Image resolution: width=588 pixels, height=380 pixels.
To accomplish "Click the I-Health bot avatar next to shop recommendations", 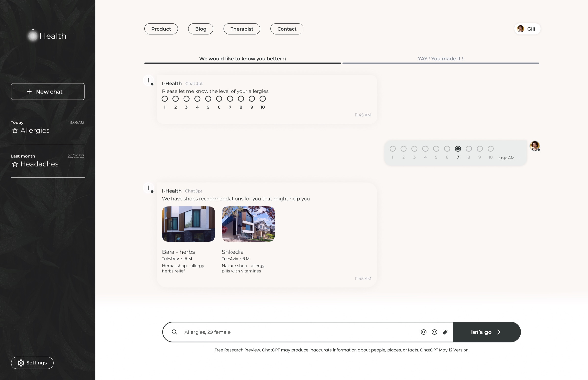I will click(x=148, y=188).
